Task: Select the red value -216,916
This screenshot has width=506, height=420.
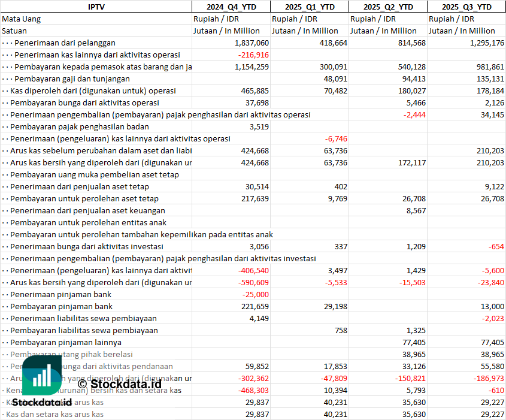Action: point(253,55)
